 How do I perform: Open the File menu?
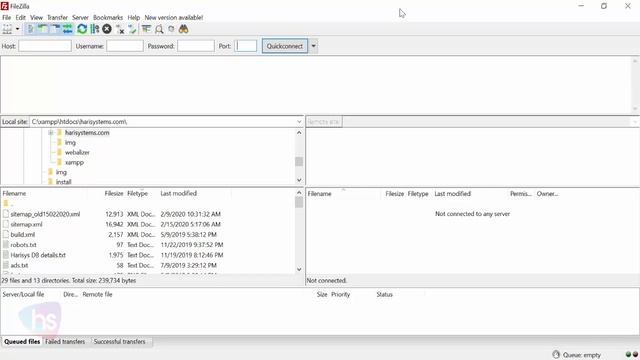tap(7, 18)
